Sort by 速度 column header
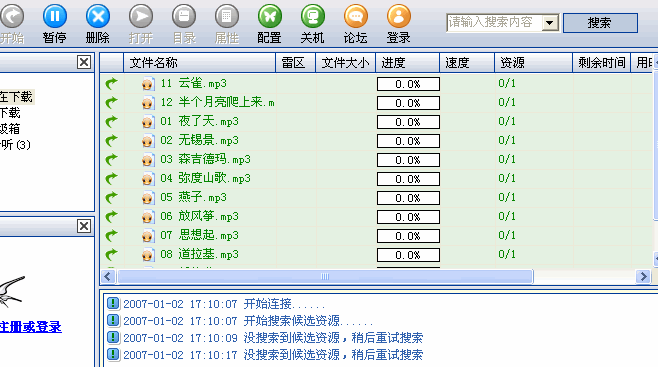 pyautogui.click(x=467, y=63)
